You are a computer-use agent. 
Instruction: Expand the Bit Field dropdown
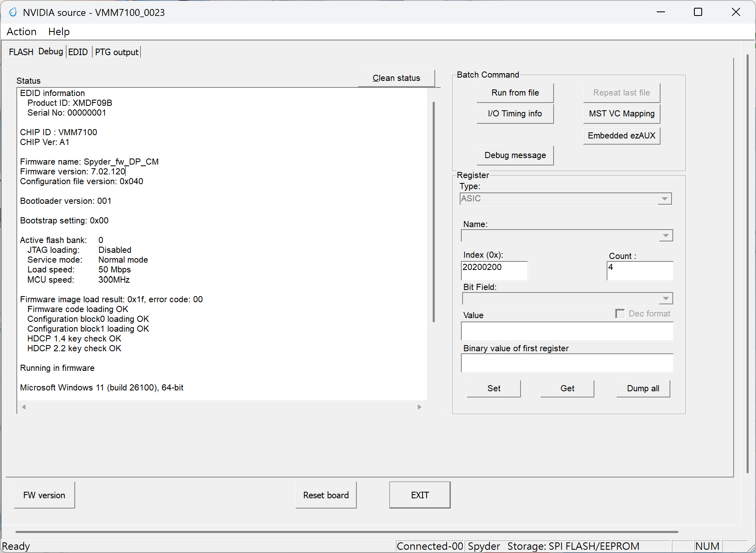pyautogui.click(x=666, y=299)
